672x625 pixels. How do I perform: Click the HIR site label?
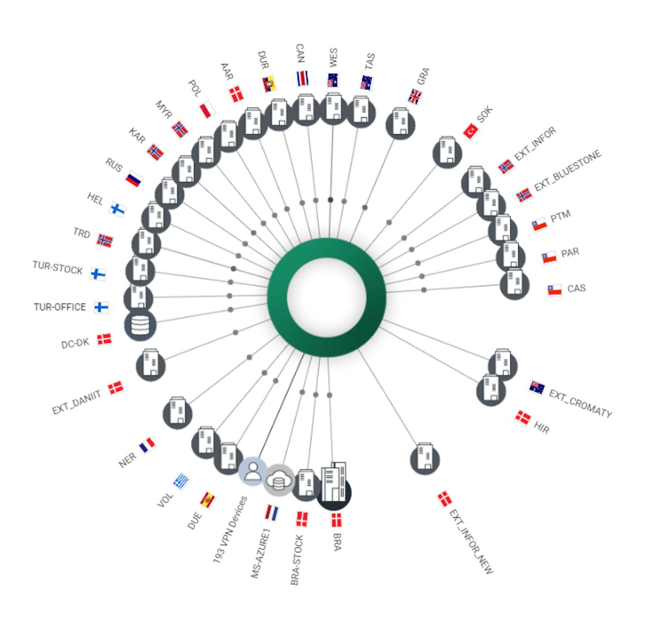click(542, 427)
